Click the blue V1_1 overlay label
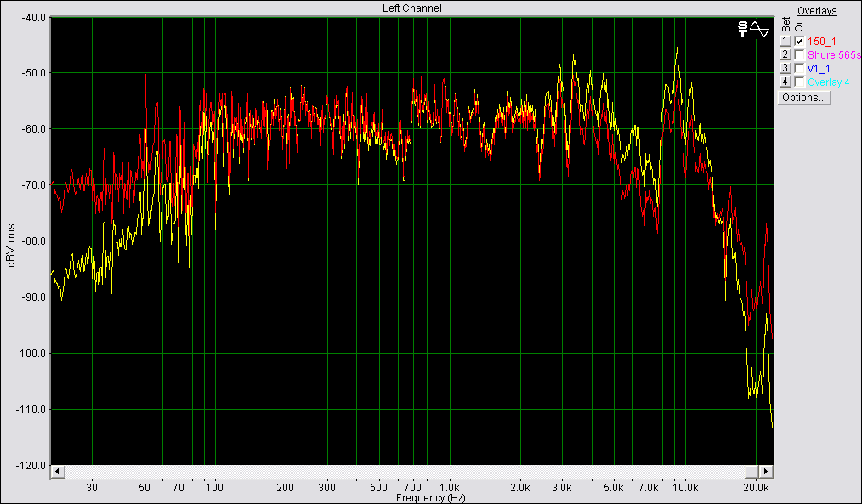The image size is (862, 504). pyautogui.click(x=819, y=69)
